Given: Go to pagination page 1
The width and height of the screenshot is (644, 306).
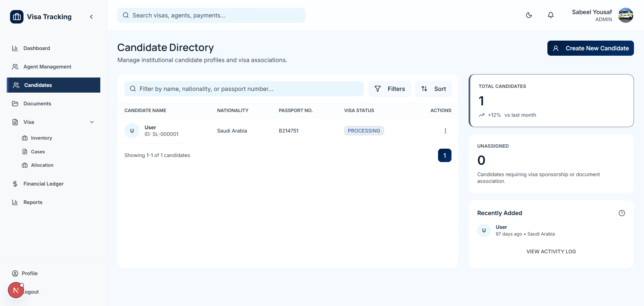Looking at the screenshot, I should coord(445,155).
